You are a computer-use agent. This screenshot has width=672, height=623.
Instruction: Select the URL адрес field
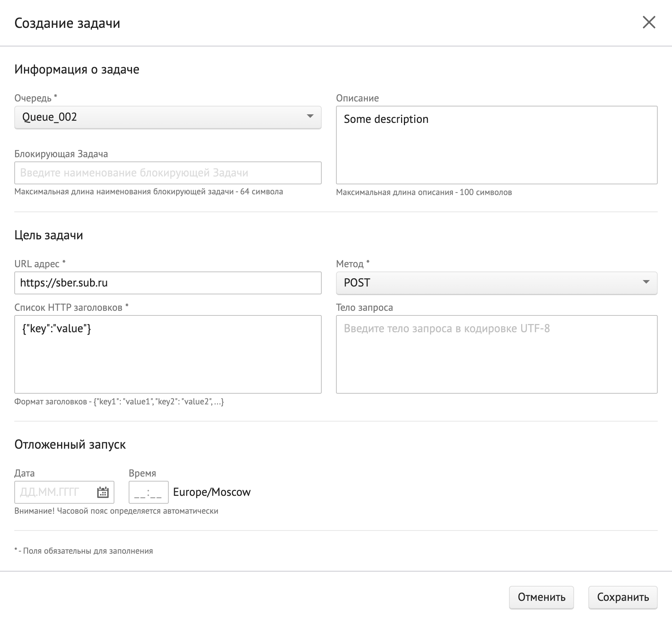[168, 283]
